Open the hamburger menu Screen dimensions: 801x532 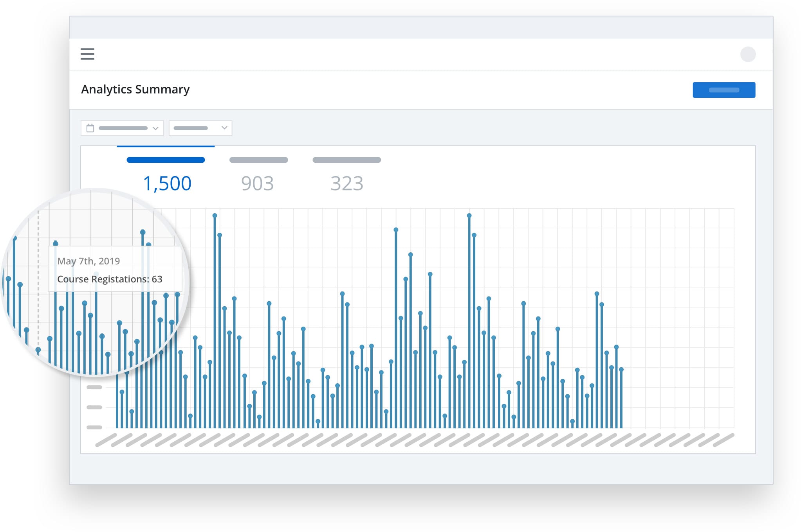click(x=87, y=54)
